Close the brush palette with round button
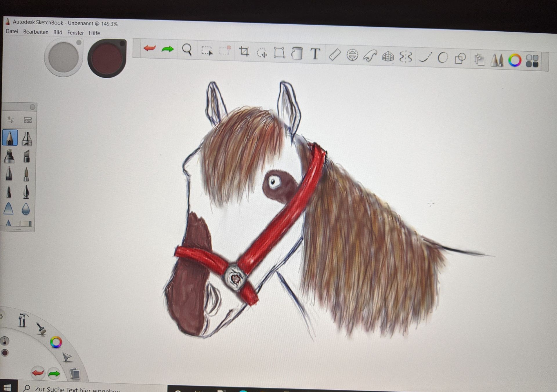 coord(32,107)
